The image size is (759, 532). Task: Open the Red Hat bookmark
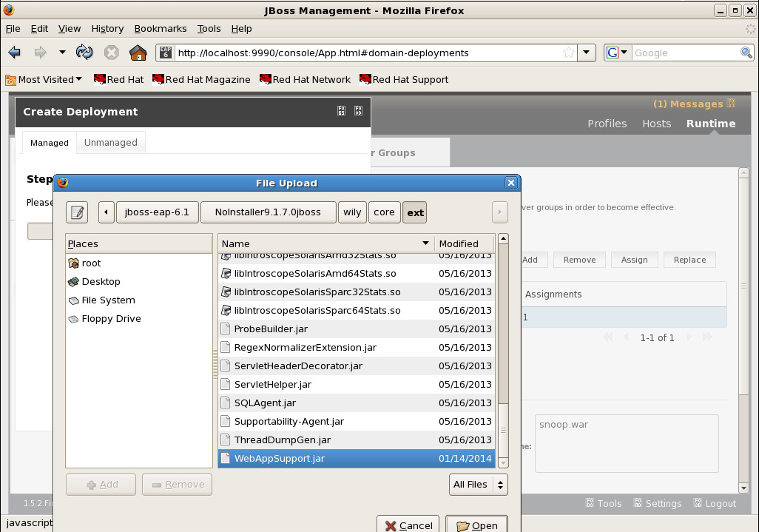pos(118,79)
